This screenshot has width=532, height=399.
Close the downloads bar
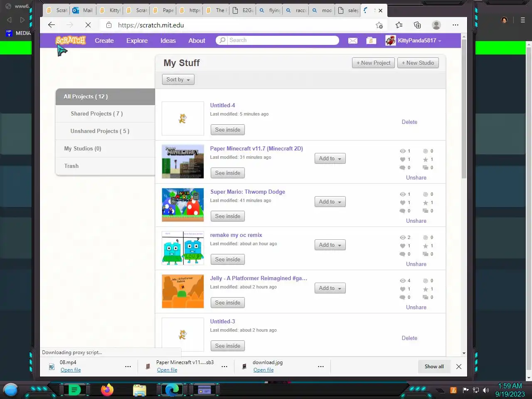(459, 367)
